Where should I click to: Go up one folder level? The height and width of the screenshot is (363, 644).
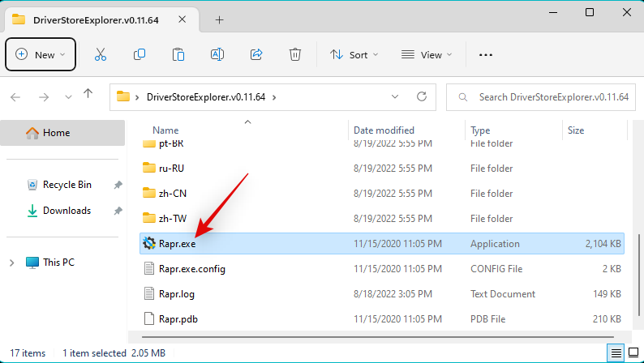click(88, 94)
